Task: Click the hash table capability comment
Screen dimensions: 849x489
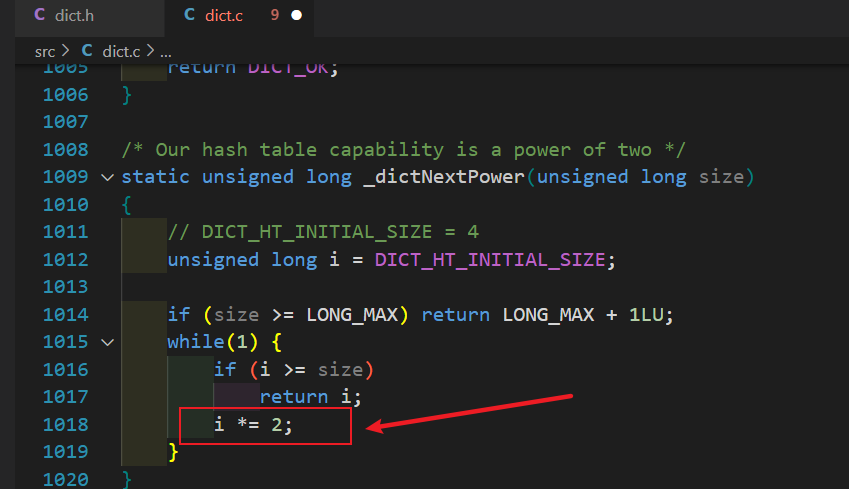Action: 403,150
